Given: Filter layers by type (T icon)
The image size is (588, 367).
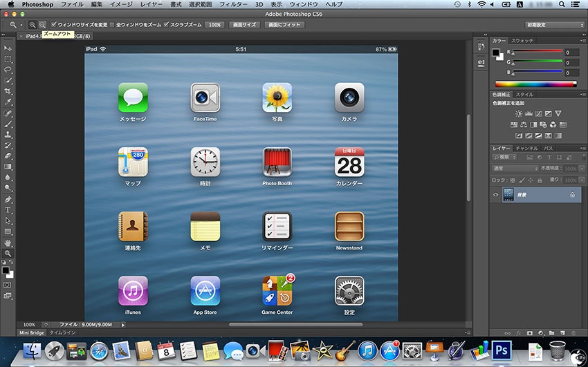Looking at the screenshot, I should click(549, 158).
